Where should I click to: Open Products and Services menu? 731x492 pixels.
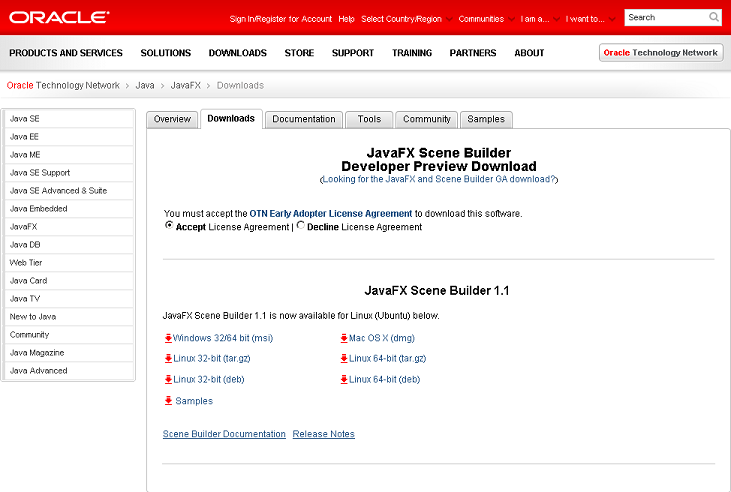point(66,53)
